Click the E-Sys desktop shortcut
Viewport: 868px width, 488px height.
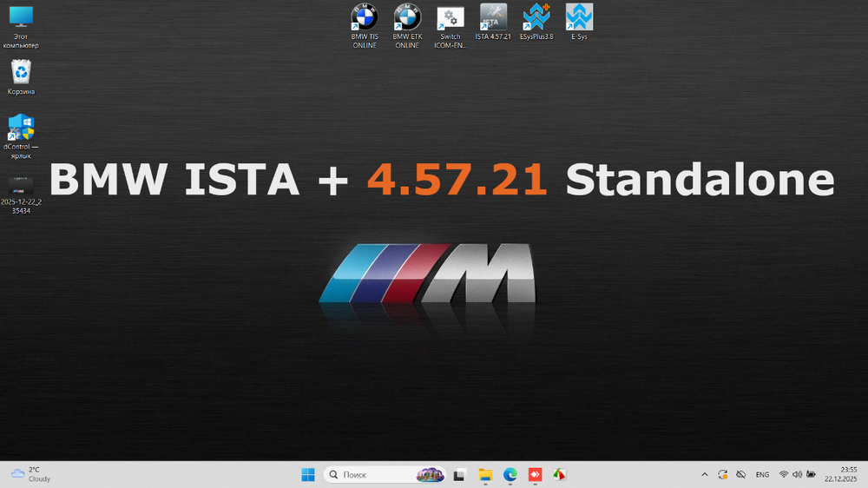[579, 18]
